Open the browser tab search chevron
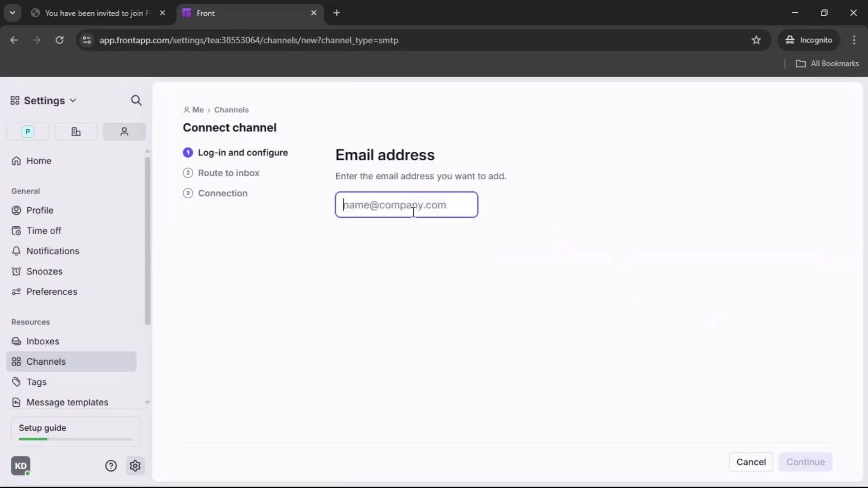The width and height of the screenshot is (868, 488). (12, 13)
